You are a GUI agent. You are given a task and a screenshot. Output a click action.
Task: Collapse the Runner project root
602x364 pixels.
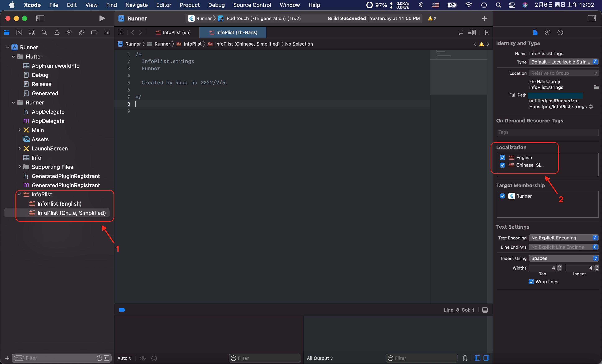(x=7, y=47)
